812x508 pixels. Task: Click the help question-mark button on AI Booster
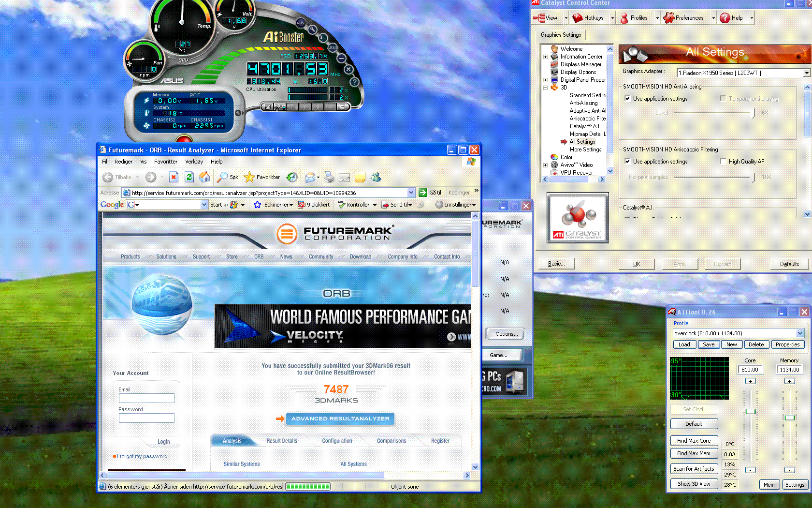click(x=354, y=82)
